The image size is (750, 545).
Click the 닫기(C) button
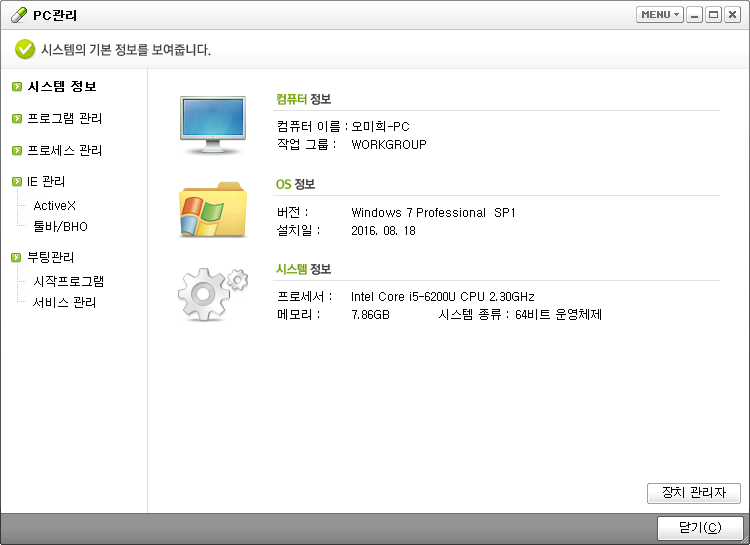point(700,528)
